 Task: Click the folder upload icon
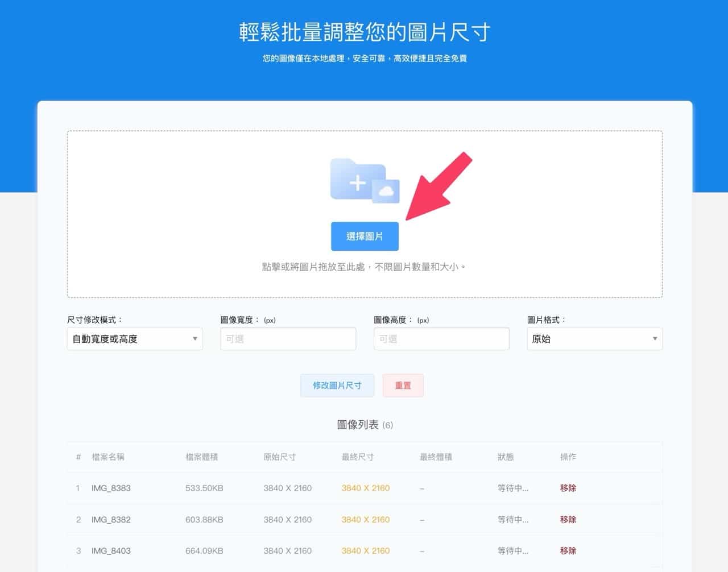[357, 180]
